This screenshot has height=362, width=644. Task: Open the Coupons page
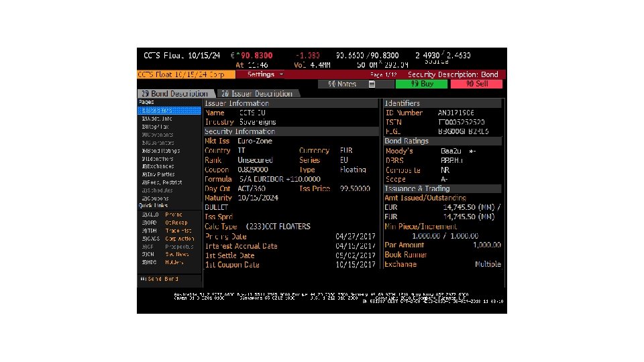click(155, 198)
